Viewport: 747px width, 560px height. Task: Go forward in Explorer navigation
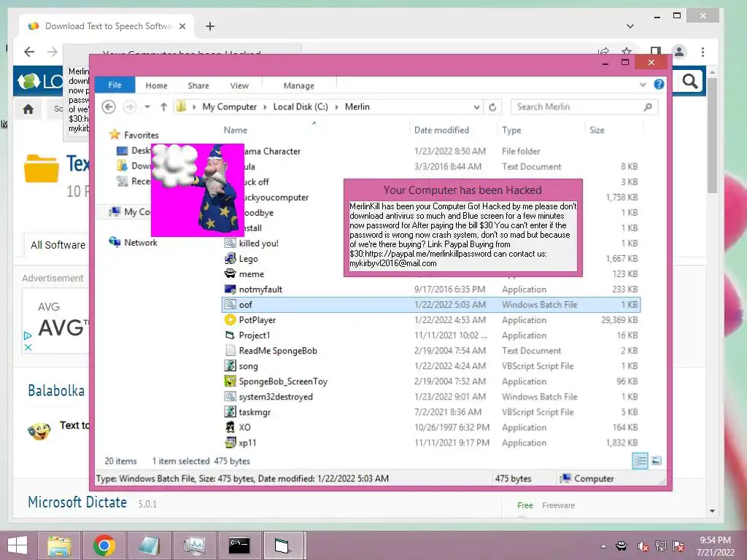130,107
